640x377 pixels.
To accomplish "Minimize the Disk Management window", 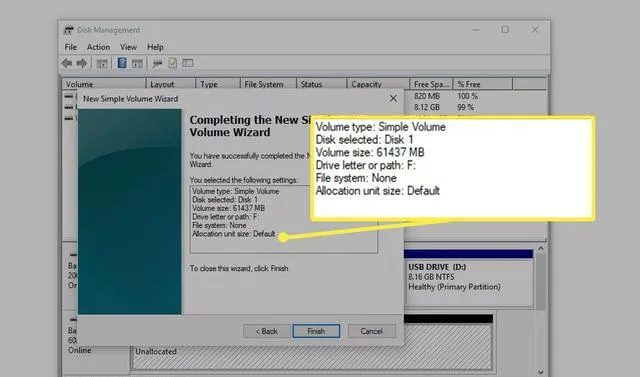I will pos(476,30).
